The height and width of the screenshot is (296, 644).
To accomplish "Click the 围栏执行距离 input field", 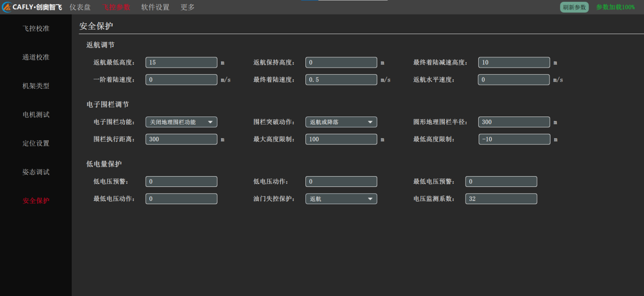I will coord(182,139).
